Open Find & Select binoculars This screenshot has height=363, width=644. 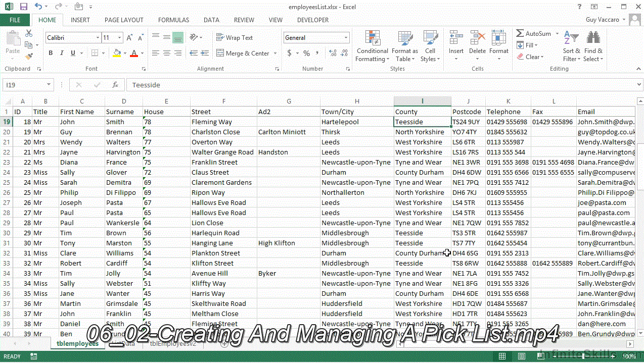[x=593, y=46]
